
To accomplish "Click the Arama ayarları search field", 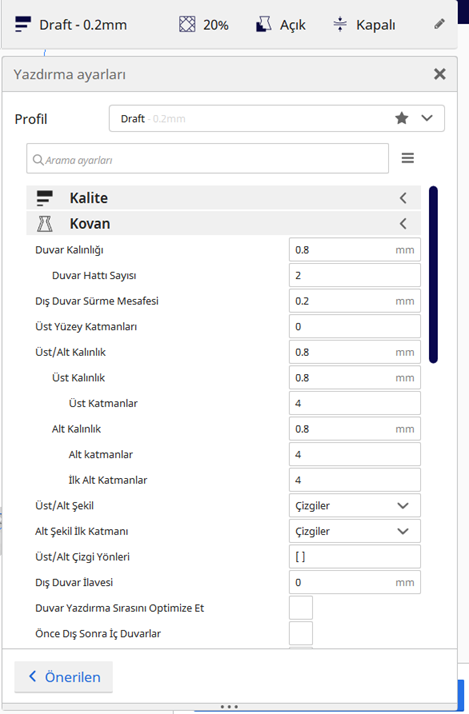I will point(208,158).
